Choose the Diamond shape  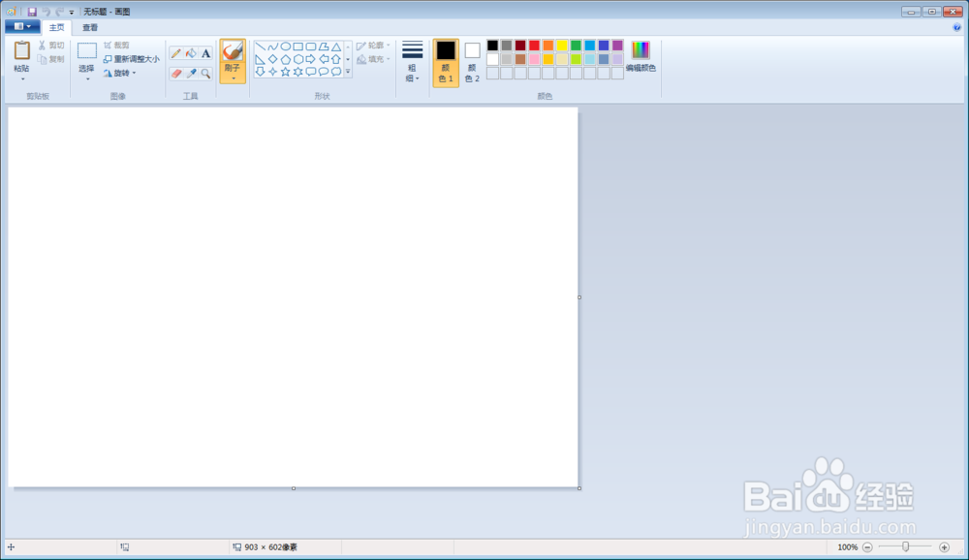(x=272, y=59)
